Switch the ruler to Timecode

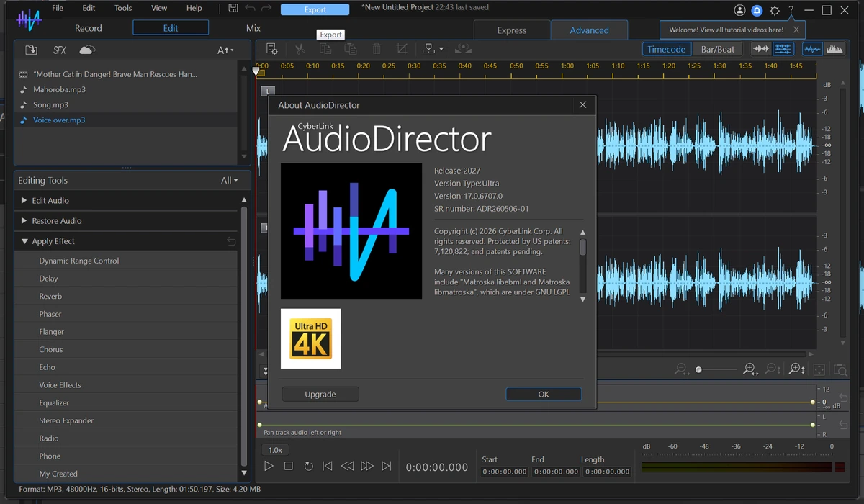tap(667, 49)
